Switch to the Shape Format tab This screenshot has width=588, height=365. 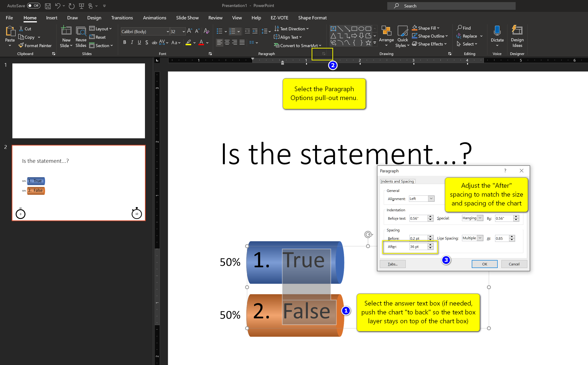point(312,18)
